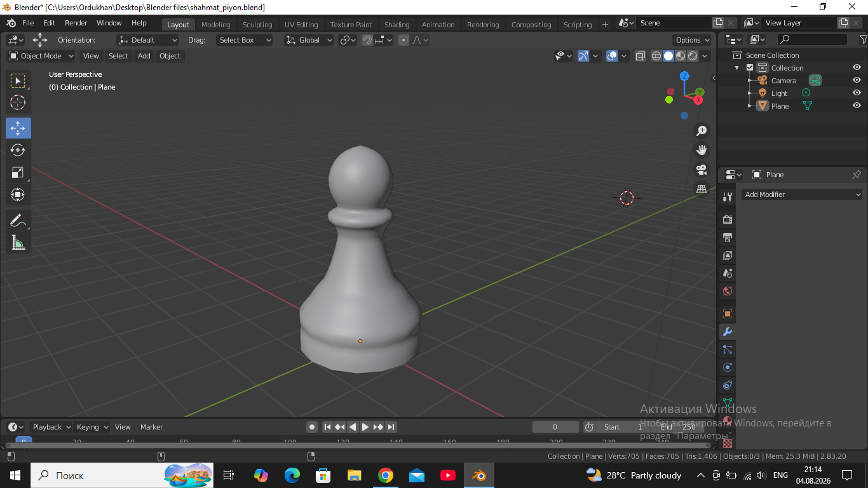Screen dimensions: 868x488
Task: Open Google Chrome from the taskbar
Action: pos(385,475)
